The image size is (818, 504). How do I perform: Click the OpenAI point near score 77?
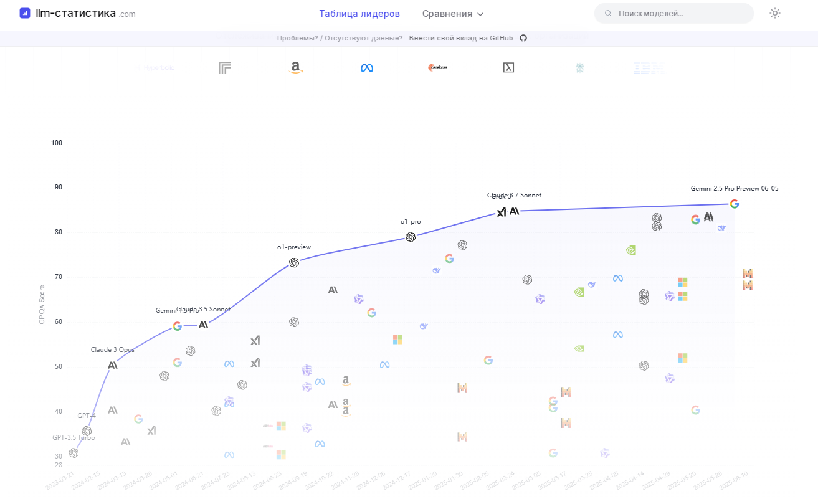pyautogui.click(x=462, y=245)
